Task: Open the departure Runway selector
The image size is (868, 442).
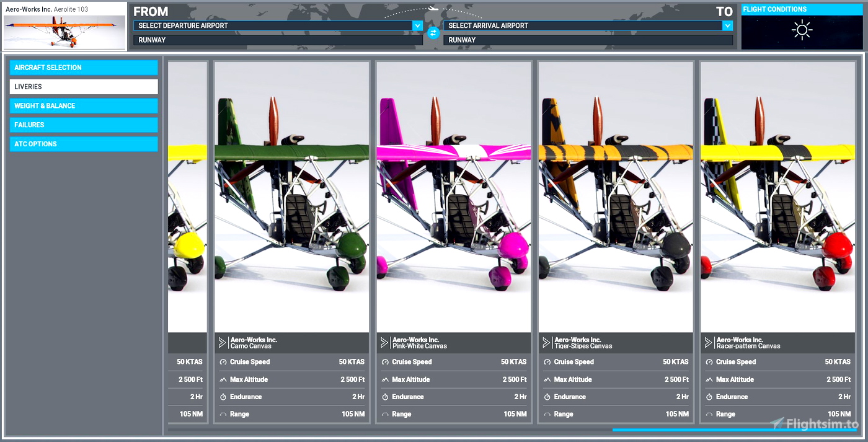Action: click(x=278, y=40)
